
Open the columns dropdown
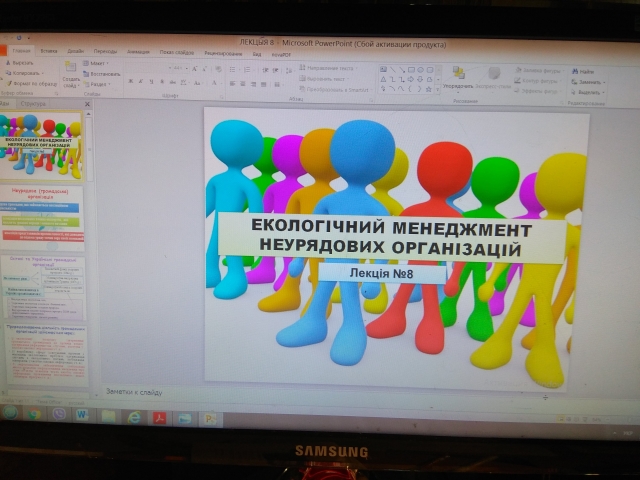tap(278, 84)
